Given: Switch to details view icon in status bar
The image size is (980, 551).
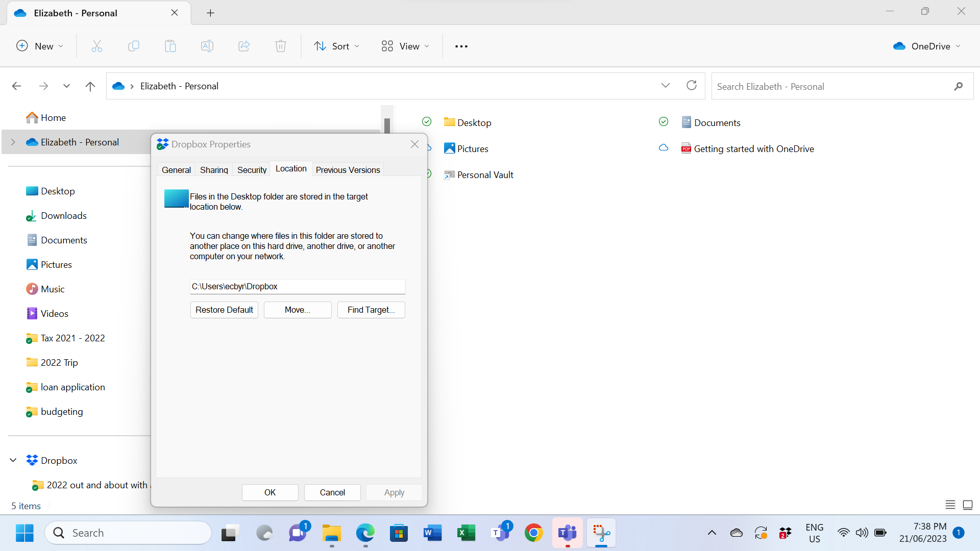Looking at the screenshot, I should point(950,505).
